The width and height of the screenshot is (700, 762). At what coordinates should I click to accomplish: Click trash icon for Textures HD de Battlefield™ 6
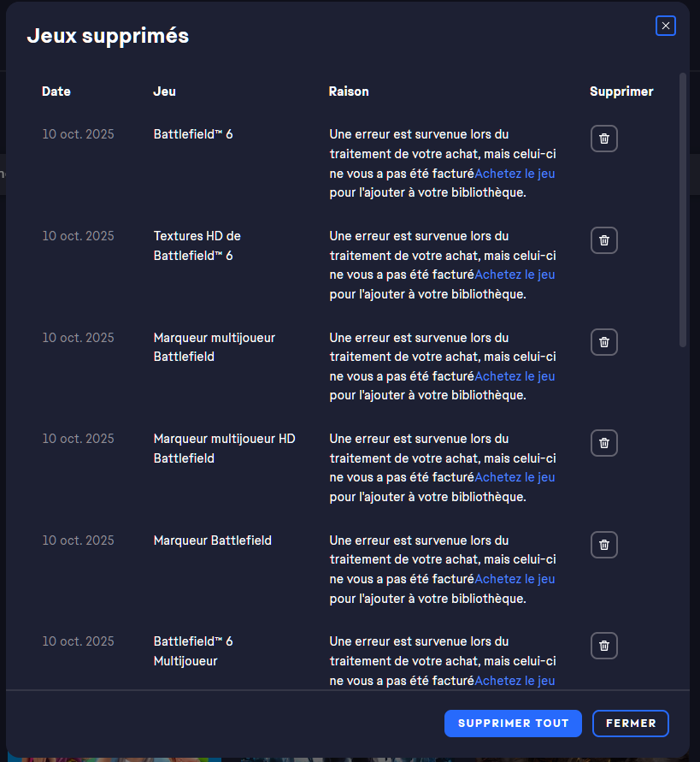coord(604,240)
